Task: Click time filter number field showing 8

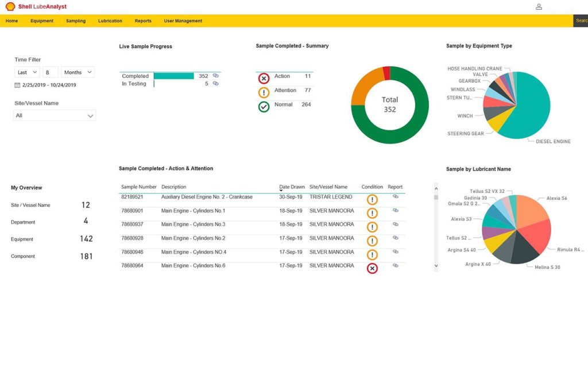Action: tap(51, 72)
